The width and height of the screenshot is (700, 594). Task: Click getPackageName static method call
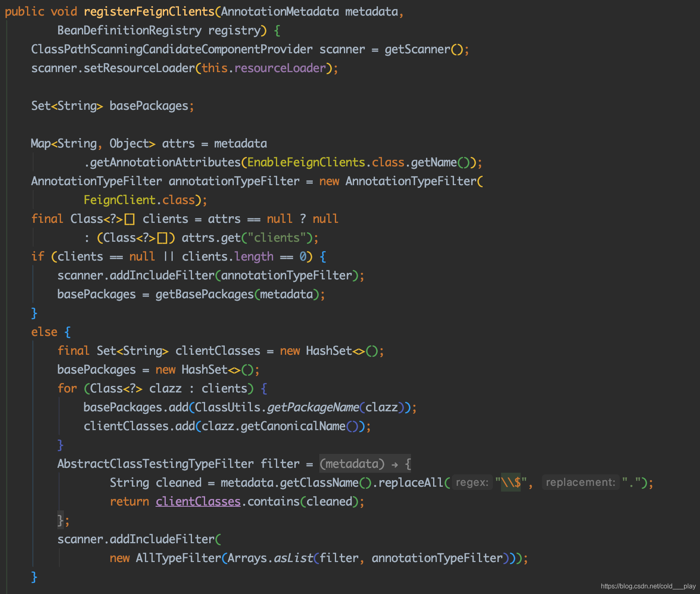313,407
